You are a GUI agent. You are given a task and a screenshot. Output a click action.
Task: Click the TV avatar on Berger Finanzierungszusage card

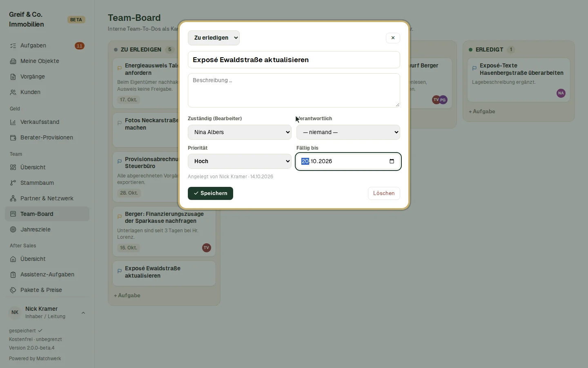pyautogui.click(x=207, y=248)
